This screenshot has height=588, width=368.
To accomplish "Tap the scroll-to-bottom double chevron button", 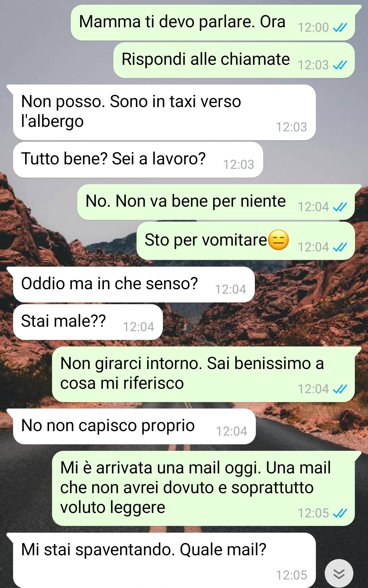I will pyautogui.click(x=339, y=574).
